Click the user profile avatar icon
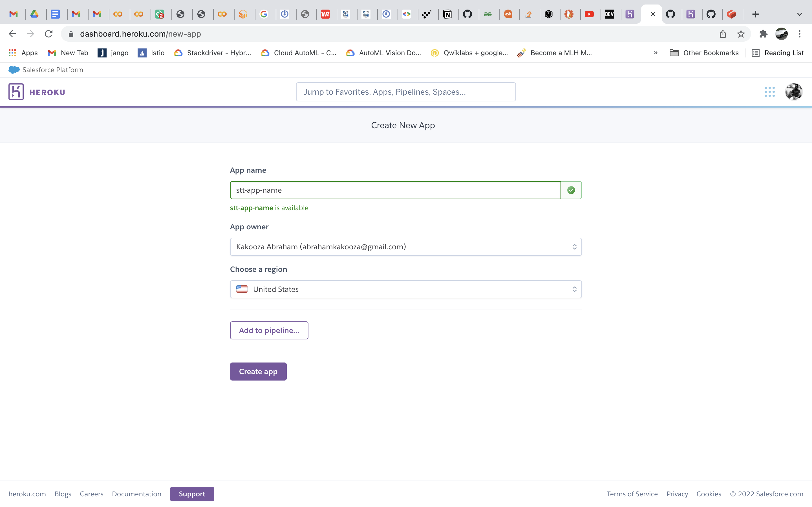 coord(794,92)
